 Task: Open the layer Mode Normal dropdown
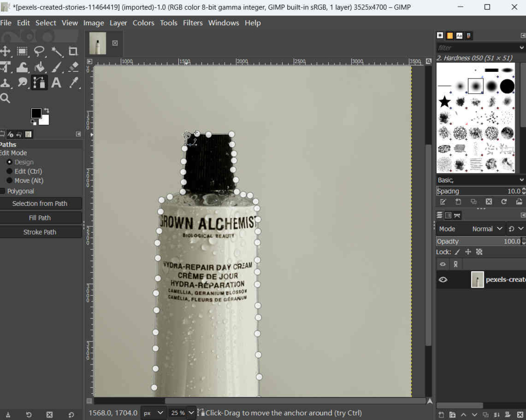(x=487, y=229)
